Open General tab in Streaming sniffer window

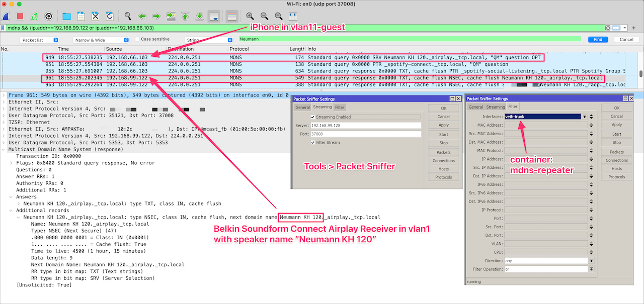[302, 107]
